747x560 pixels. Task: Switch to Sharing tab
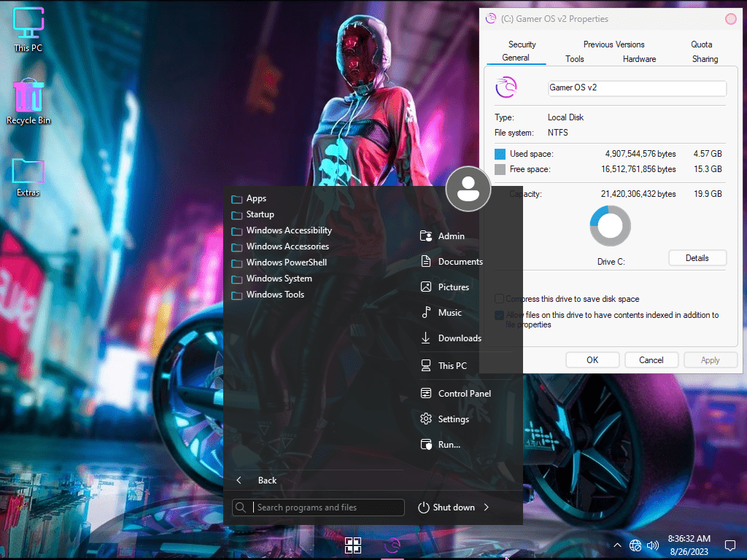click(705, 59)
